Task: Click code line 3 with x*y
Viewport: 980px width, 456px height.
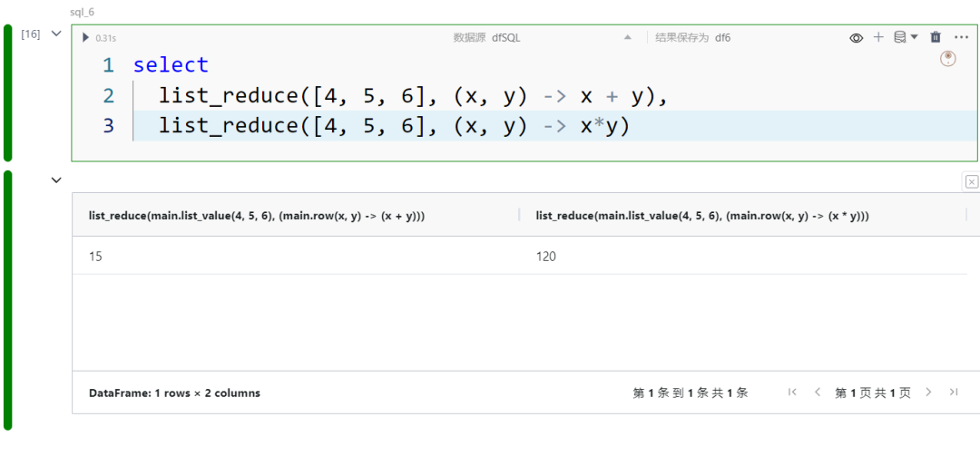Action: coord(394,125)
